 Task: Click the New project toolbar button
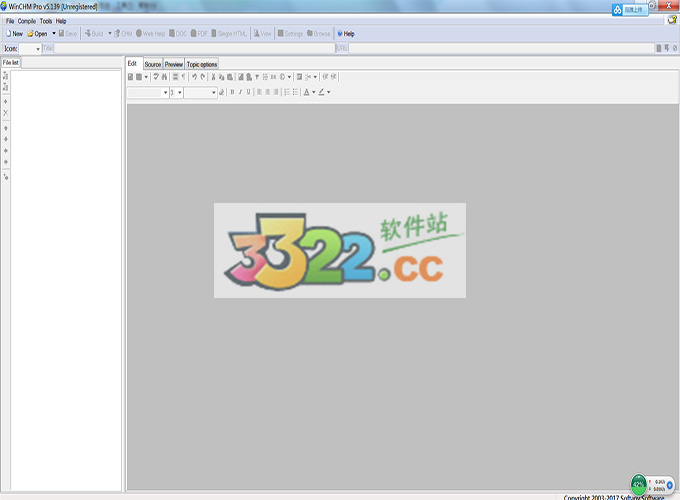pos(14,33)
